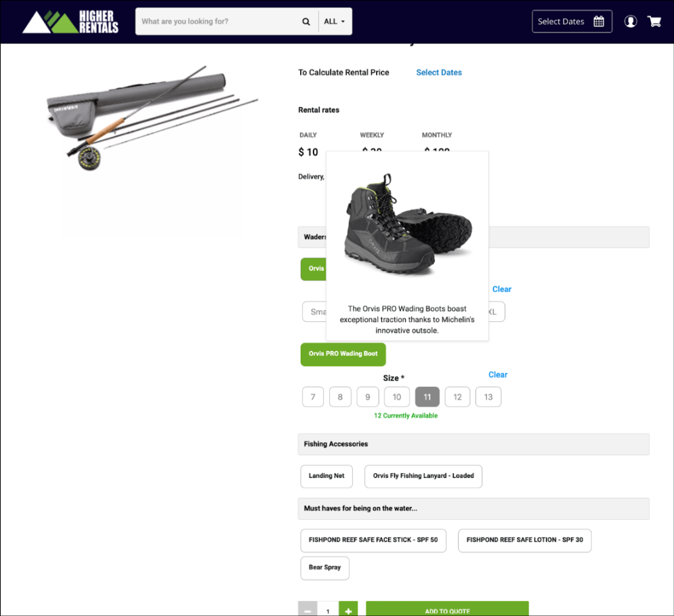Decrease quantity with the minus button

tap(308, 610)
